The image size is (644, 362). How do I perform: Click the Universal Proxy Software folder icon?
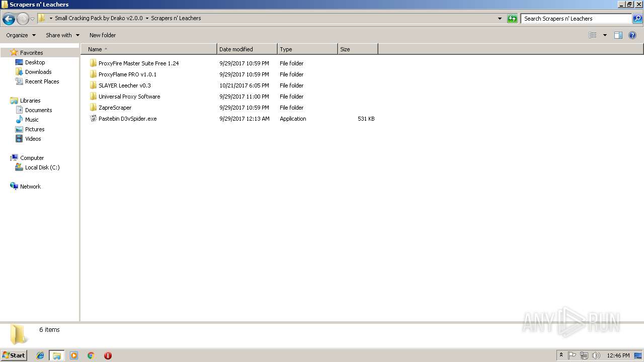(93, 97)
